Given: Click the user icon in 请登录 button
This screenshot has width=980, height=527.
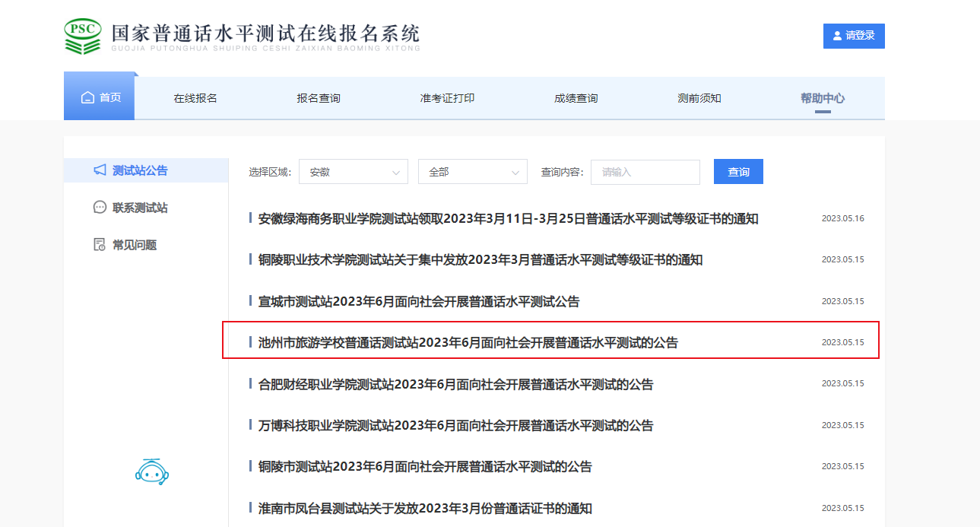Looking at the screenshot, I should click(x=837, y=36).
